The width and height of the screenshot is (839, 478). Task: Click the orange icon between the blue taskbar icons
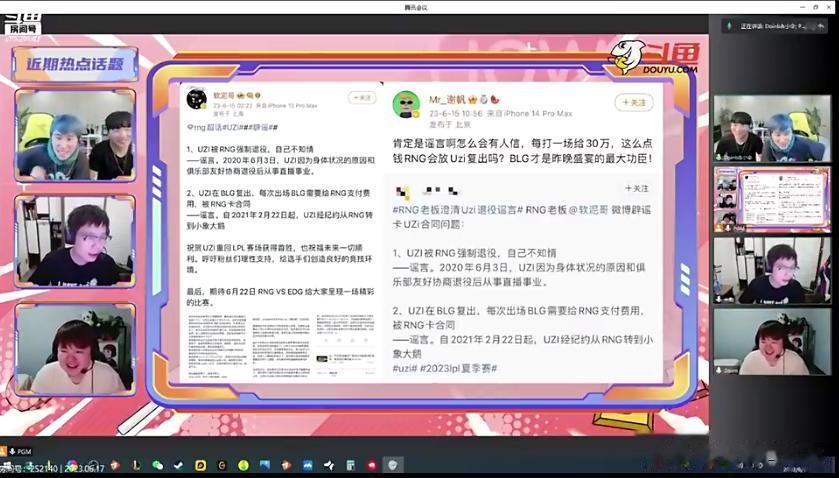[x=286, y=465]
